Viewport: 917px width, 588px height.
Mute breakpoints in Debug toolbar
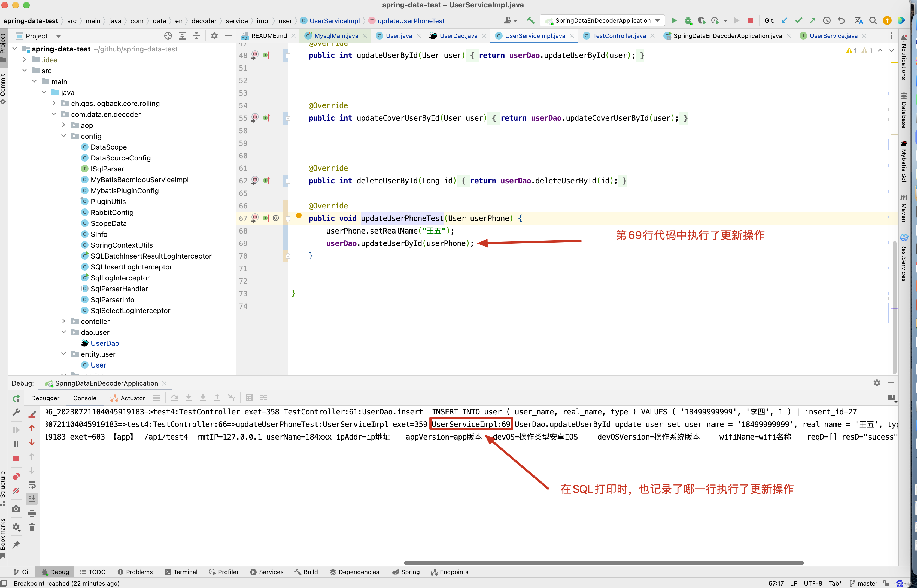tap(16, 491)
